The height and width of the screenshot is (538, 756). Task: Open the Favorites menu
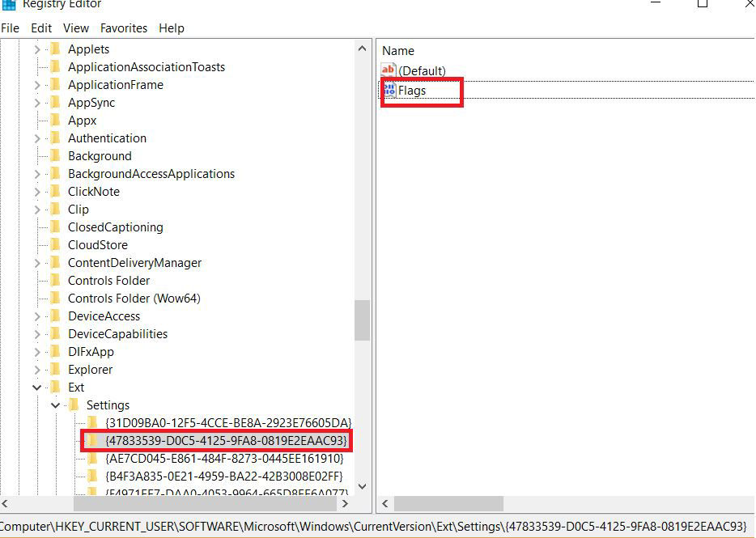[x=124, y=28]
